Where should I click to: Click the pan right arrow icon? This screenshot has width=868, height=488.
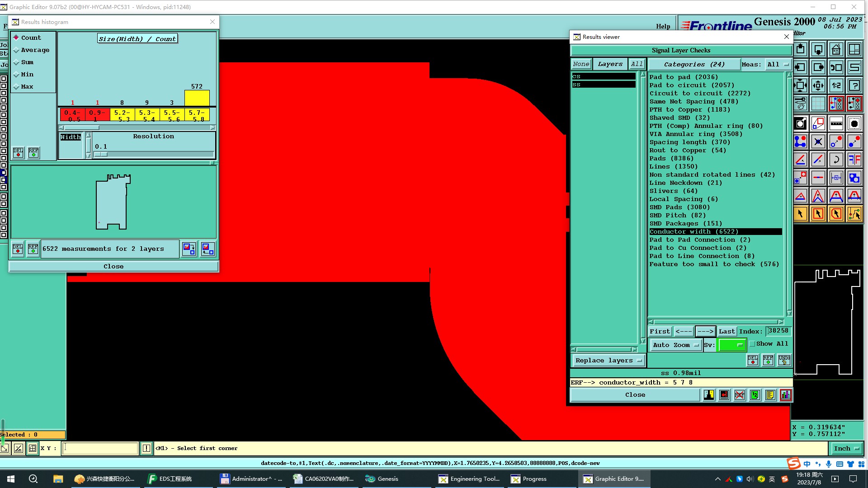click(x=818, y=67)
